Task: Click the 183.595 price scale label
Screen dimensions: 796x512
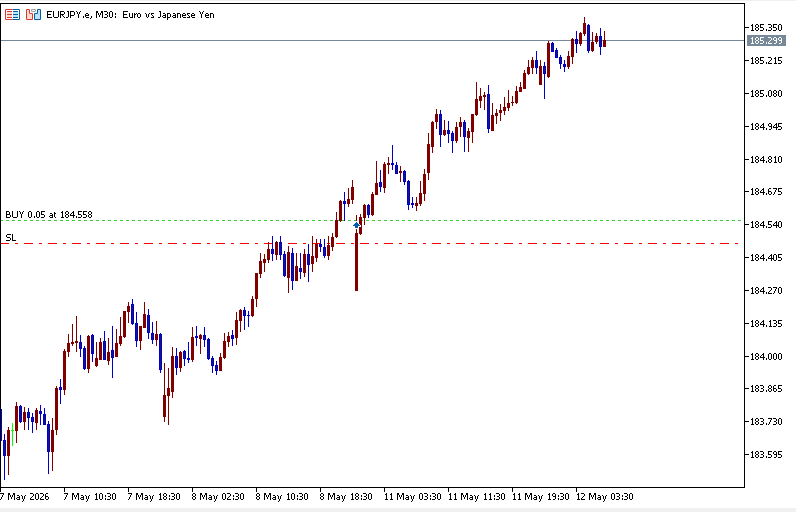Action: [x=766, y=455]
